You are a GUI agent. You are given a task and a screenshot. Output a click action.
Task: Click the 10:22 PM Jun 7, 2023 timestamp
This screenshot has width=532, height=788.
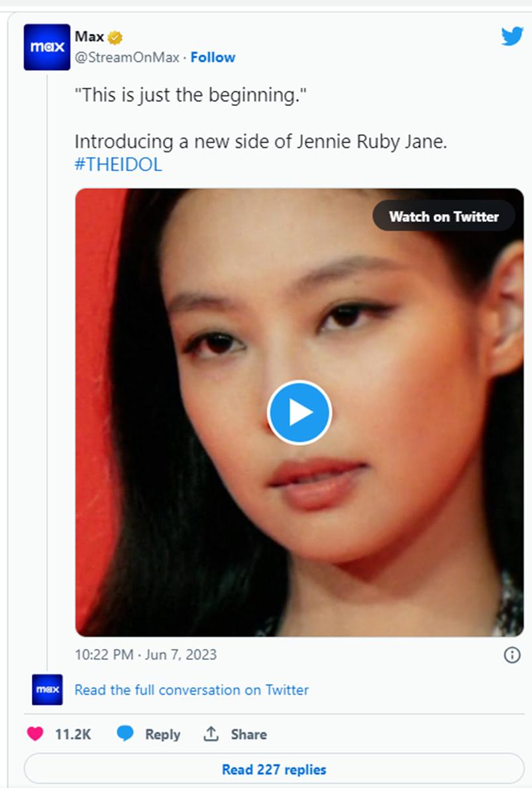pyautogui.click(x=146, y=655)
